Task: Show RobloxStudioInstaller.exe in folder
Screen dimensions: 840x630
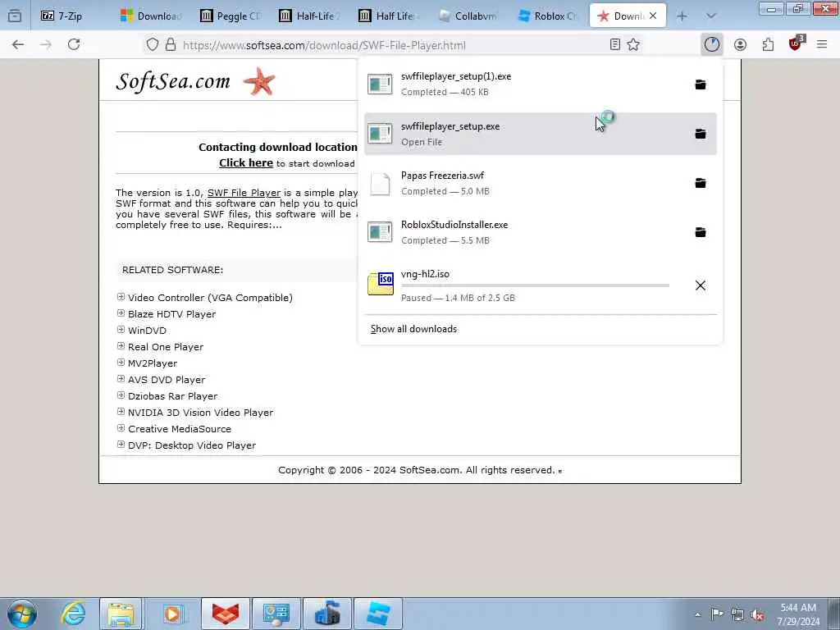Action: coord(701,232)
